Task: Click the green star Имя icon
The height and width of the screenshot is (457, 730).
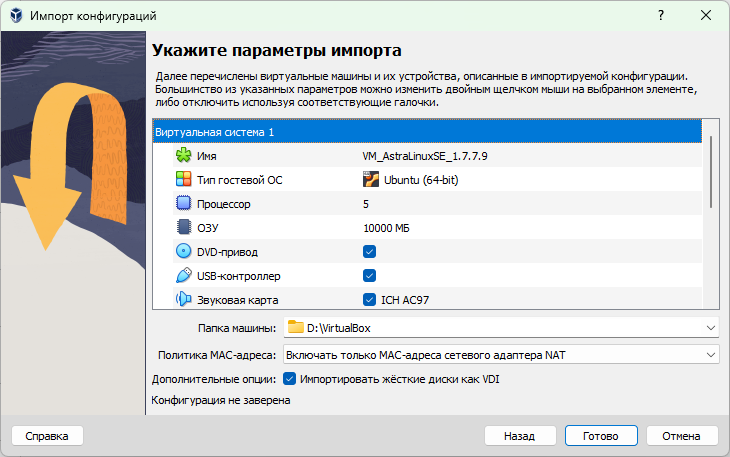Action: (x=183, y=156)
